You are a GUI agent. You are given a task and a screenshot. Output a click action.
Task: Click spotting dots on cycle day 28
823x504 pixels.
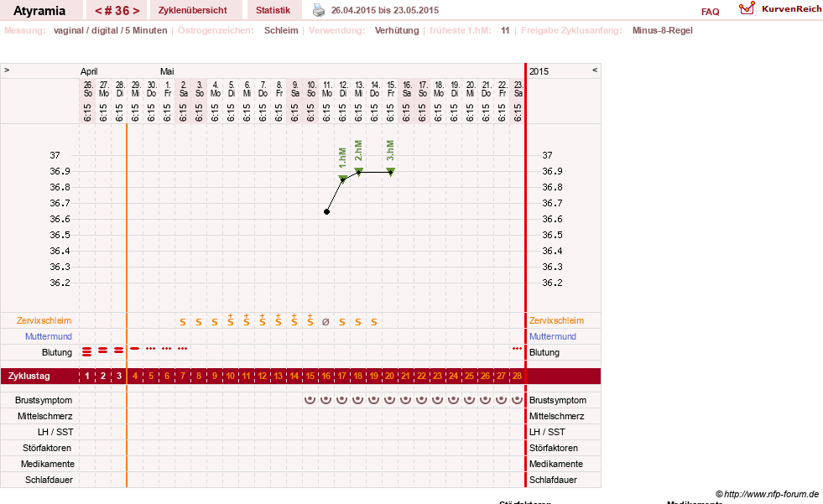[x=517, y=348]
